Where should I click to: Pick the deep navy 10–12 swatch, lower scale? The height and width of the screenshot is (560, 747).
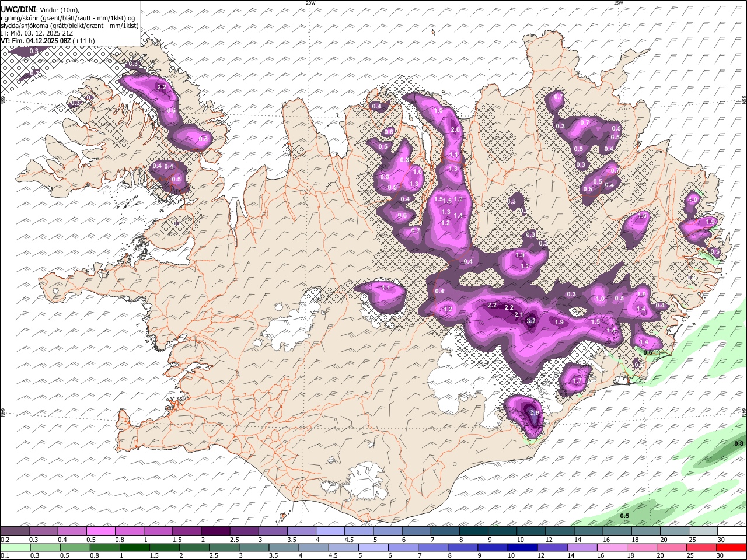(x=523, y=547)
